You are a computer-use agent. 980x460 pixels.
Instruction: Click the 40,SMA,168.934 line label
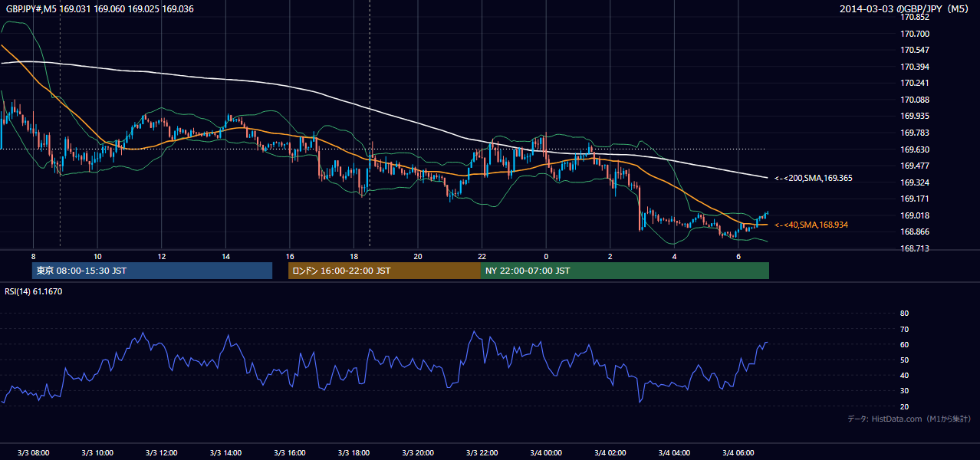click(811, 225)
